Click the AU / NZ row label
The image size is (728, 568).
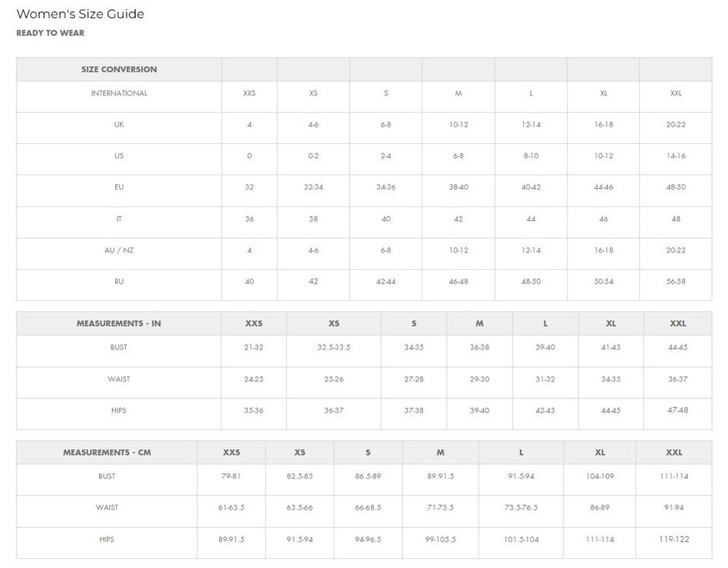point(119,249)
